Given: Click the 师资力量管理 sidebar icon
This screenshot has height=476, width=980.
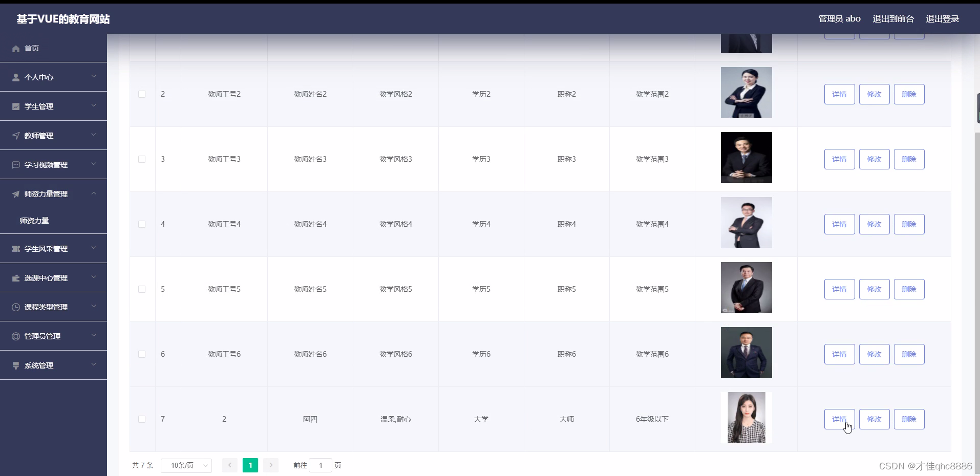Looking at the screenshot, I should [16, 194].
